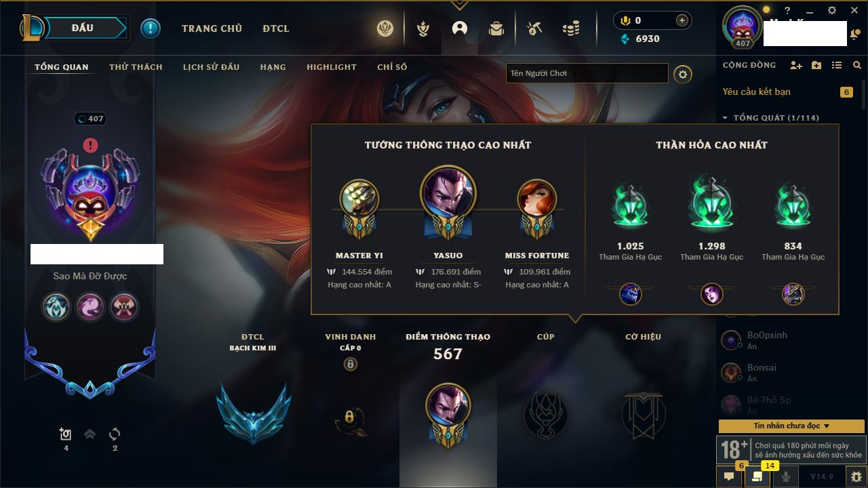Open the Profile icon in top bar
The height and width of the screenshot is (488, 868).
(460, 28)
